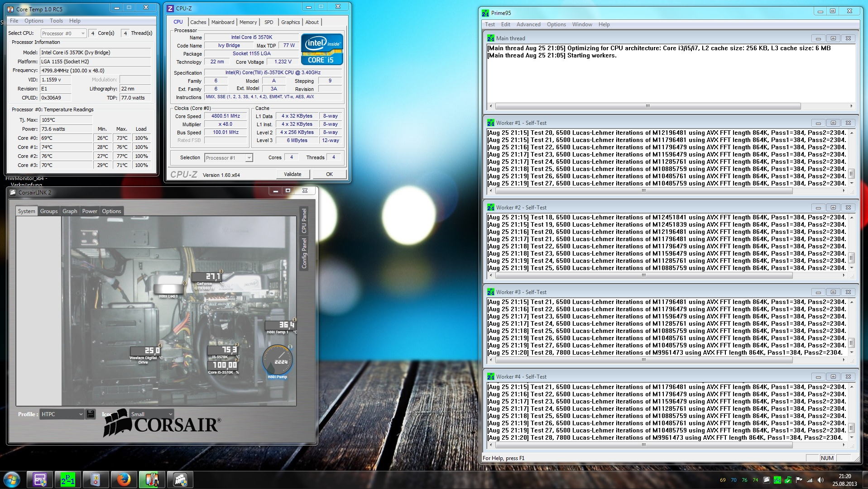Select the H80i Led 1 indicator
Viewport: 868px width, 489px height.
(x=168, y=290)
